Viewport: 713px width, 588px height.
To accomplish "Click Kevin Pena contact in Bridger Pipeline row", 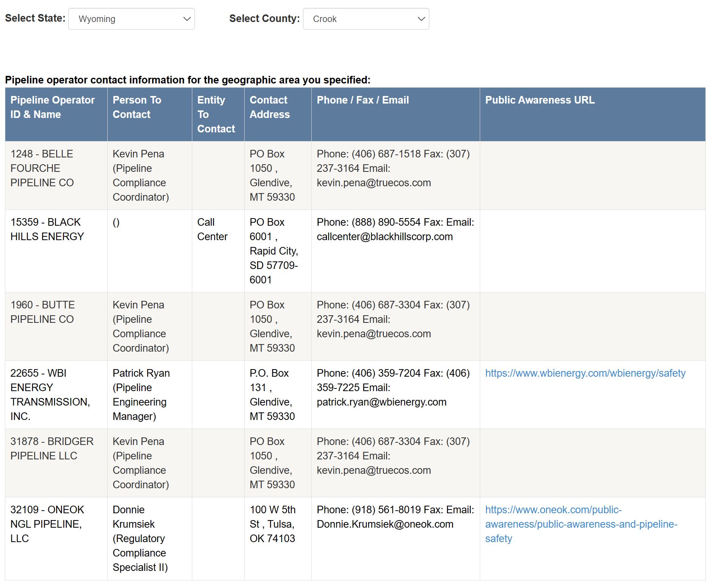I will (149, 463).
